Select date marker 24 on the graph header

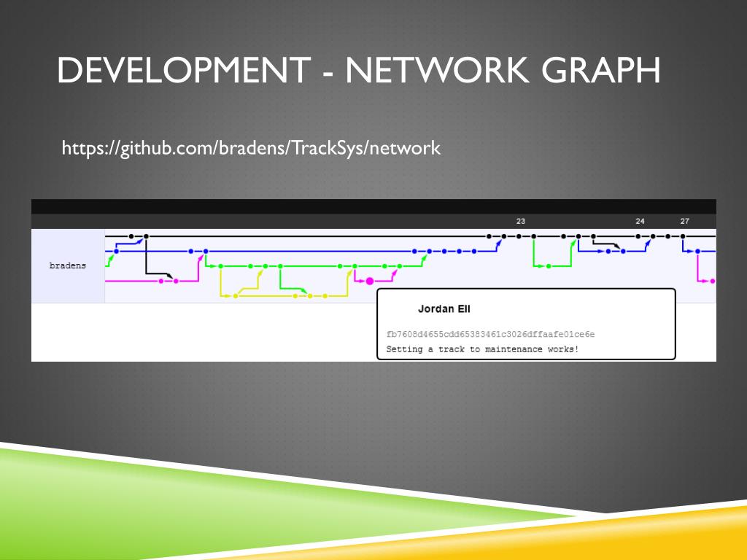(x=640, y=221)
